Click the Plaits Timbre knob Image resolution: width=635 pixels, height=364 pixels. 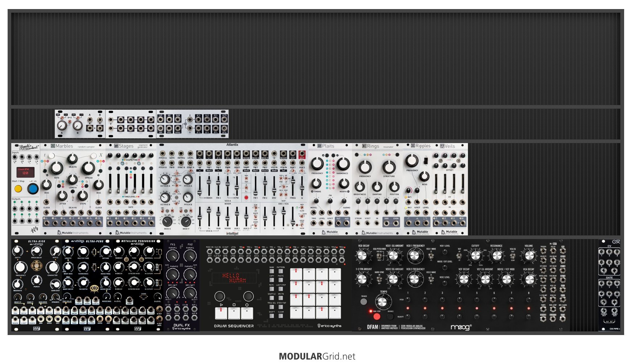click(317, 183)
